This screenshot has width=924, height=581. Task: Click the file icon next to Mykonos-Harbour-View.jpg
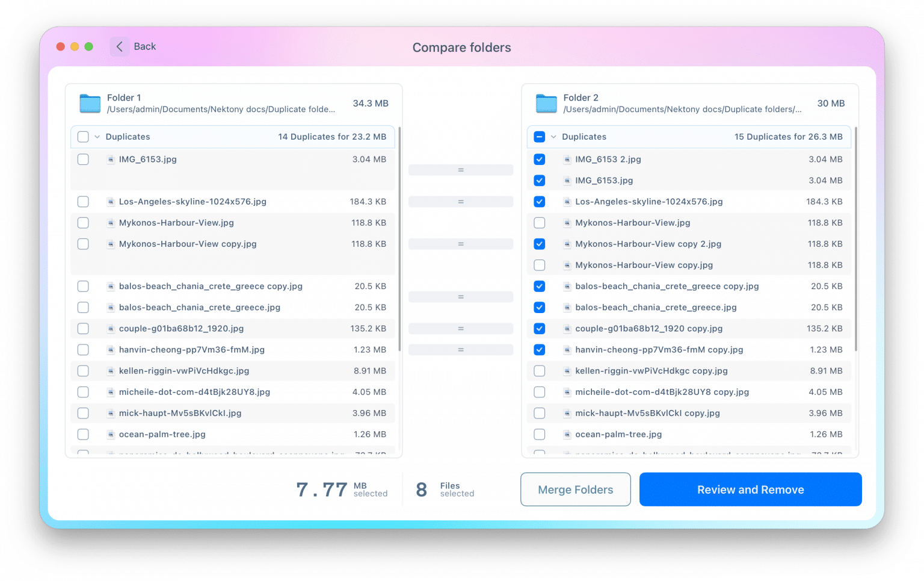tap(111, 223)
